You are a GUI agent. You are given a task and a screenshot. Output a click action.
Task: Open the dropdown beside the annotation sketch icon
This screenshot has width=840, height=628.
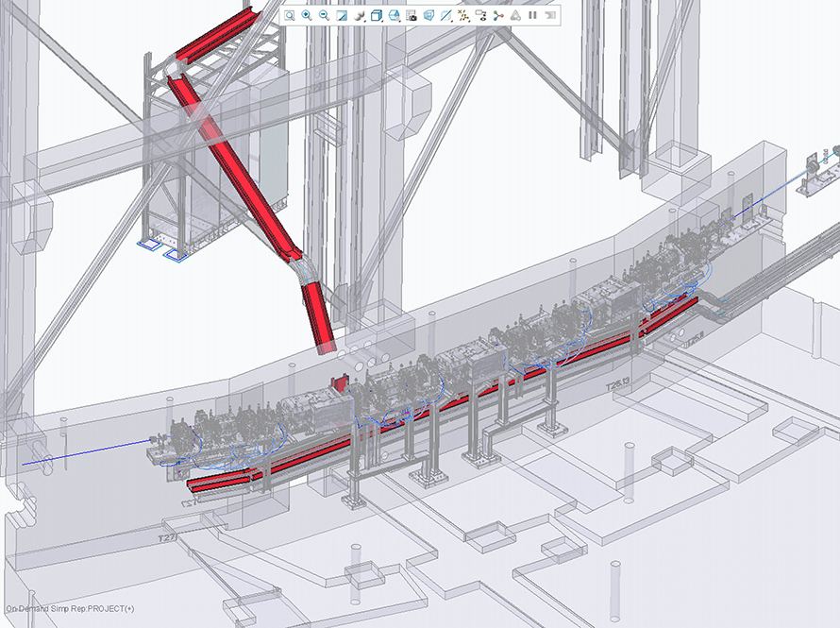tap(452, 20)
